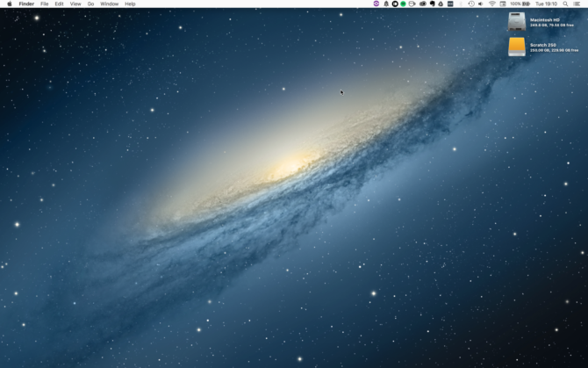Screen dimensions: 588x368
Task: Open the Google Drive menu bar icon
Action: click(x=441, y=4)
